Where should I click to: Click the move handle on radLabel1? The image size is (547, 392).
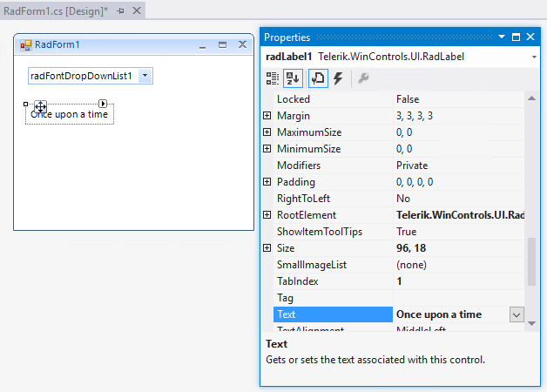[x=40, y=107]
